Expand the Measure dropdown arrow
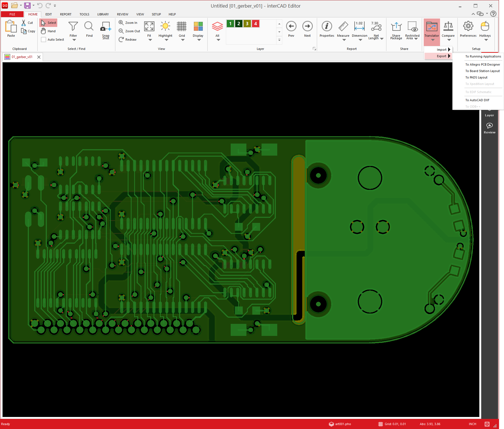Viewport: 504px width, 429px height. pyautogui.click(x=344, y=40)
